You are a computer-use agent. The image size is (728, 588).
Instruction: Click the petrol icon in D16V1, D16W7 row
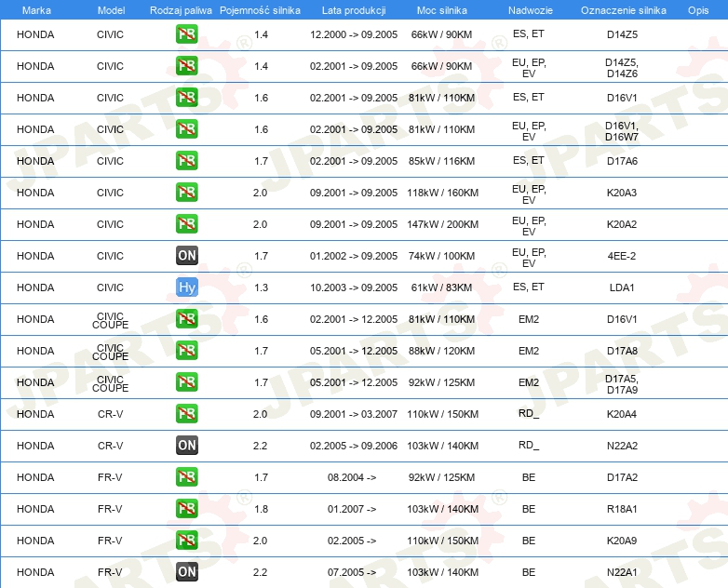[x=186, y=129]
